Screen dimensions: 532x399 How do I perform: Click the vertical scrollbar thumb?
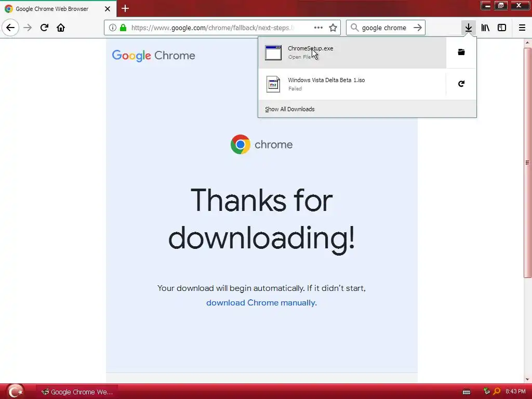[528, 163]
